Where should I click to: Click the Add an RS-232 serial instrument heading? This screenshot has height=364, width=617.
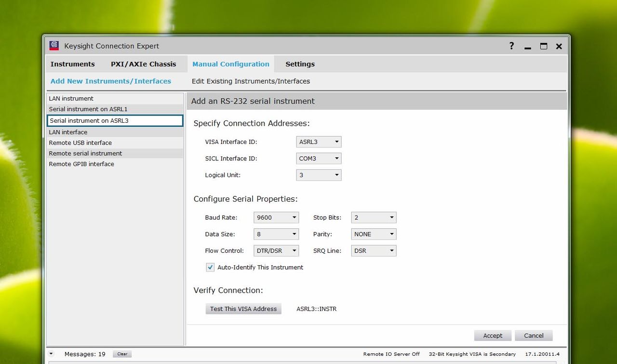pos(253,101)
